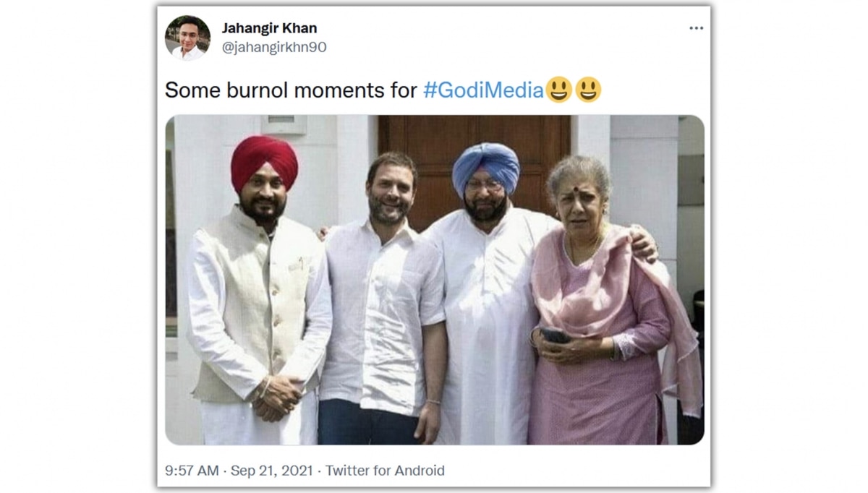Click the 'Some burnol moments for' tweet text
The width and height of the screenshot is (868, 493).
(x=291, y=90)
